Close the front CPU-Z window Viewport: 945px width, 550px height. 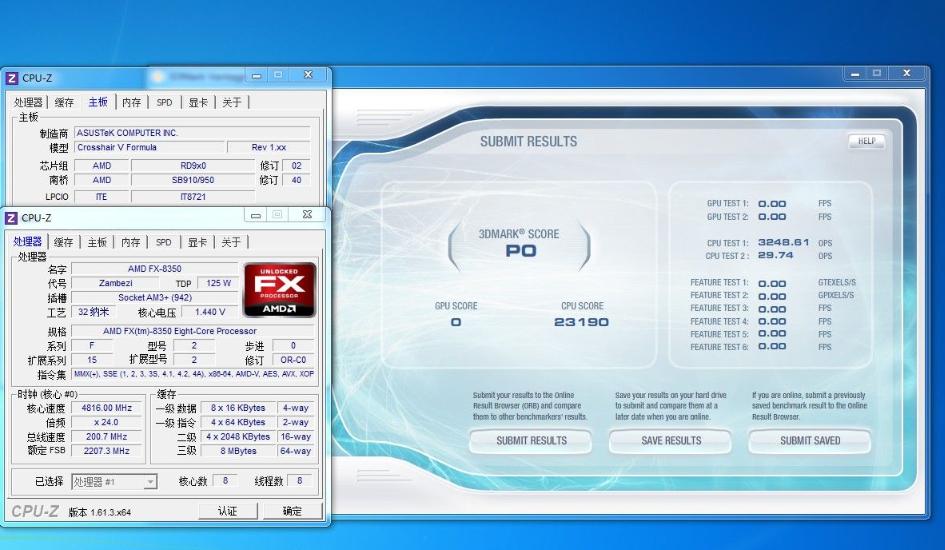coord(307,214)
